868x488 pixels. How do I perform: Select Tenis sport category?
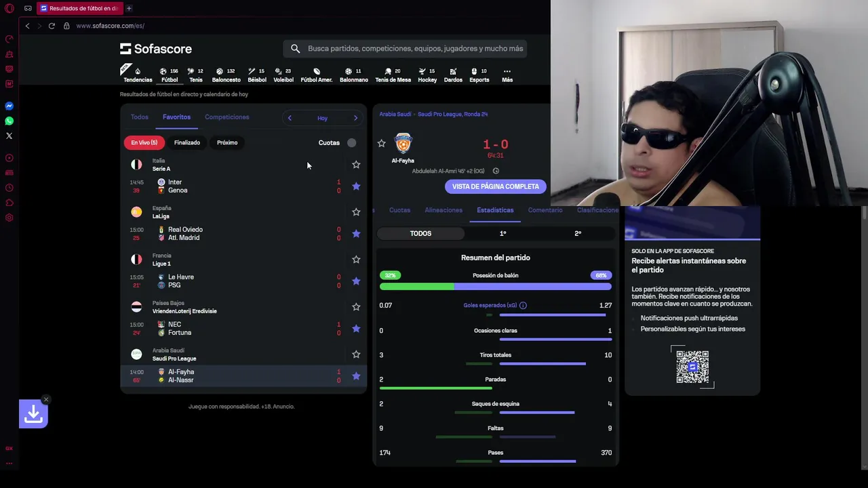point(195,75)
